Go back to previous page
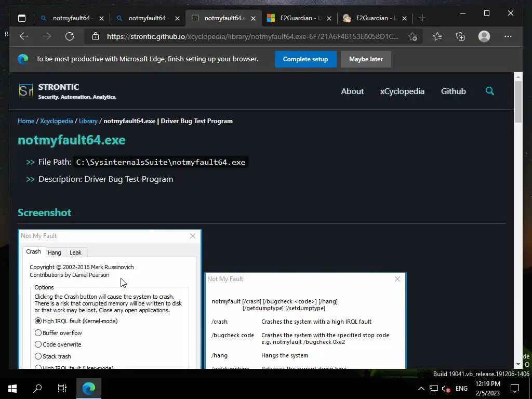 pyautogui.click(x=24, y=36)
